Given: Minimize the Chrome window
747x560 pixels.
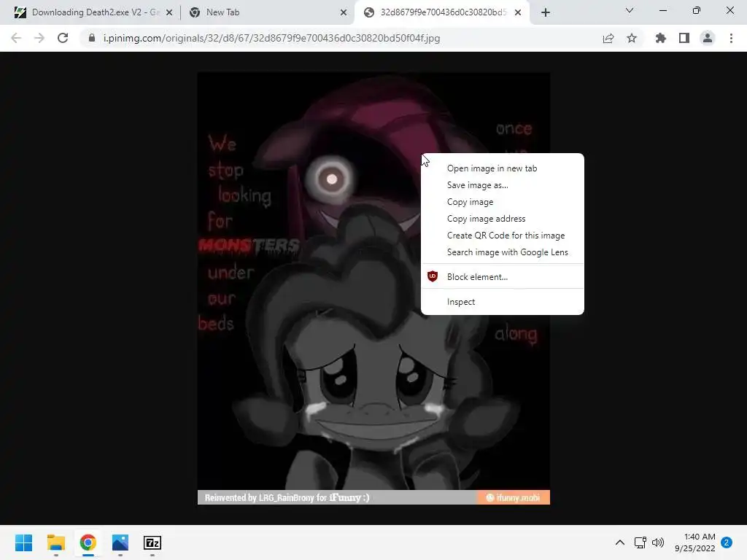Looking at the screenshot, I should tap(662, 10).
